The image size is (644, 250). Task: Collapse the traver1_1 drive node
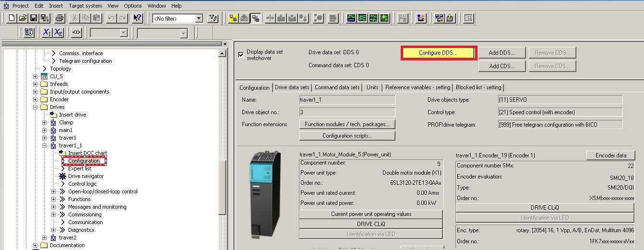tap(44, 145)
